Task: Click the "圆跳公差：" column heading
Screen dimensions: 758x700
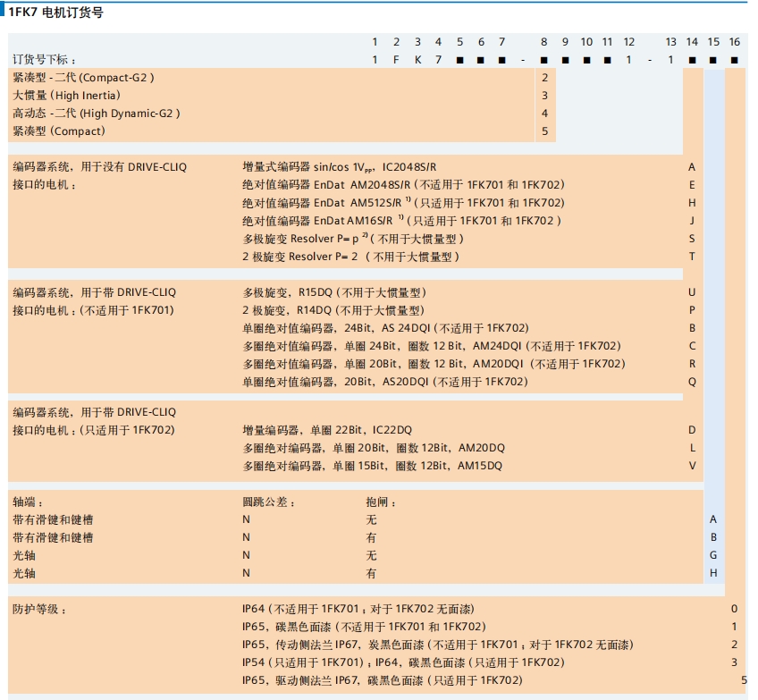Action: [x=268, y=502]
